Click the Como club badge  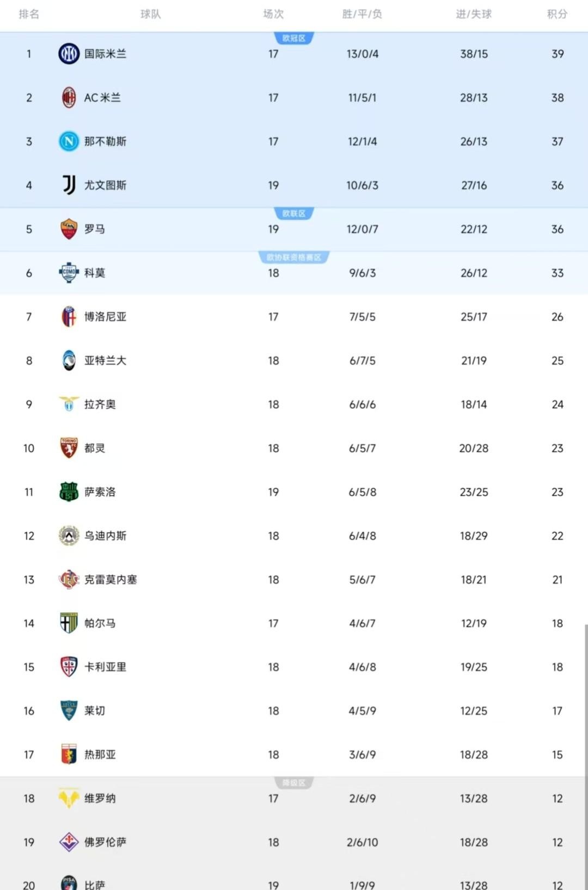tap(69, 273)
